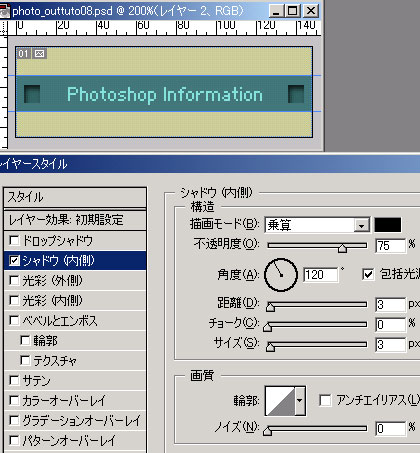Click the サイズ value field showing 3
Image resolution: width=420 pixels, height=453 pixels.
390,344
